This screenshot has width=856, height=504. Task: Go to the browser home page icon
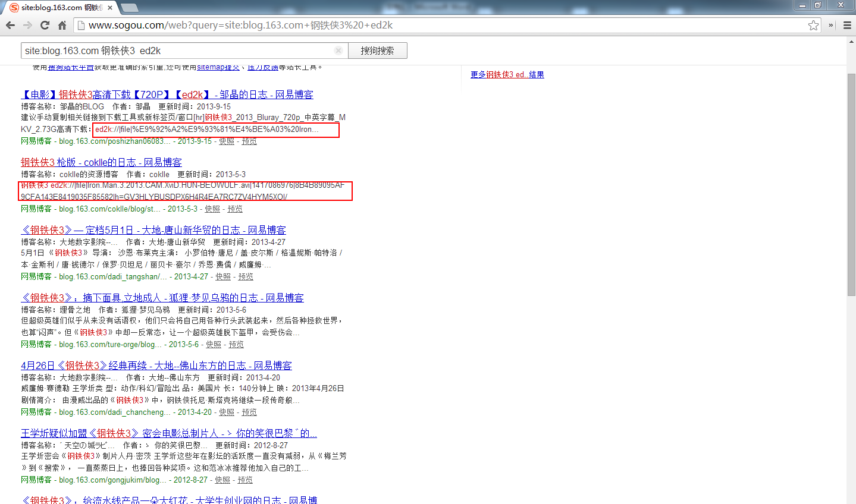62,25
